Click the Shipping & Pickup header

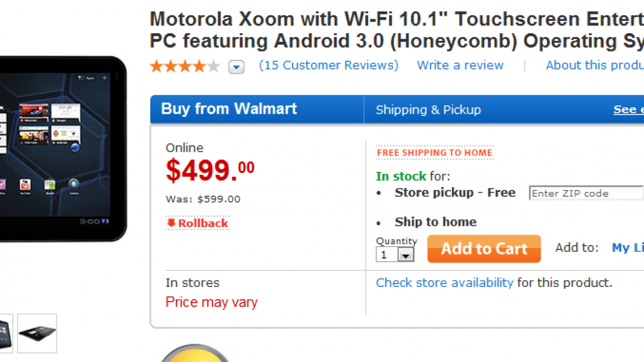[x=428, y=110]
